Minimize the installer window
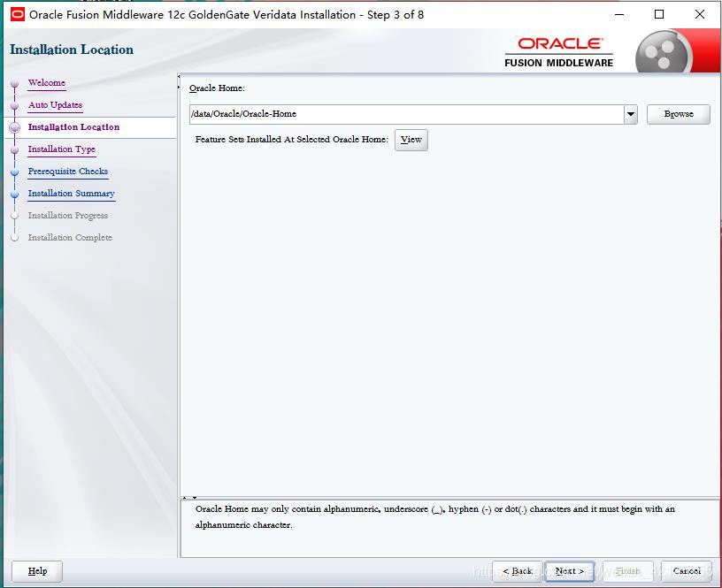 (x=619, y=15)
